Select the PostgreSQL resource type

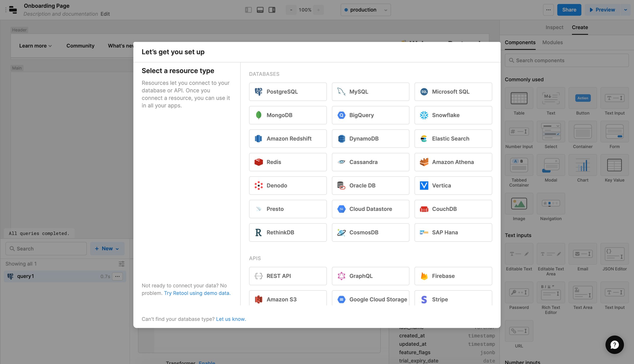[x=288, y=92]
